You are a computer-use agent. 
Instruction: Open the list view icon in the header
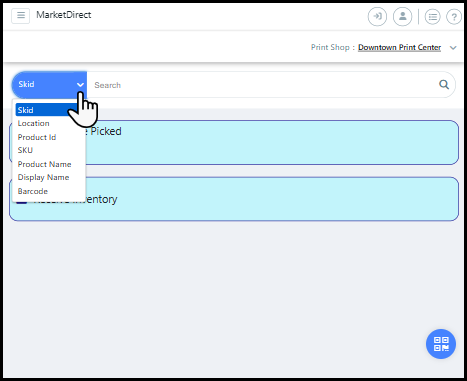click(433, 16)
